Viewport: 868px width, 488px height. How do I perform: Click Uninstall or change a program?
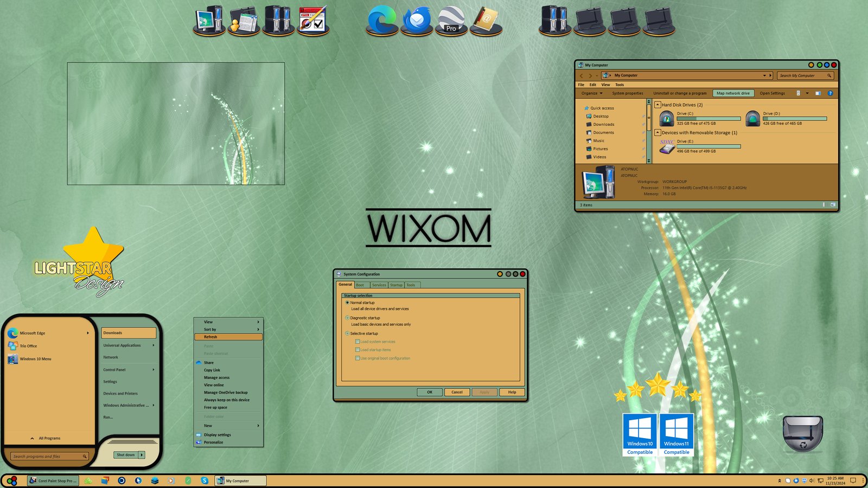pyautogui.click(x=680, y=93)
